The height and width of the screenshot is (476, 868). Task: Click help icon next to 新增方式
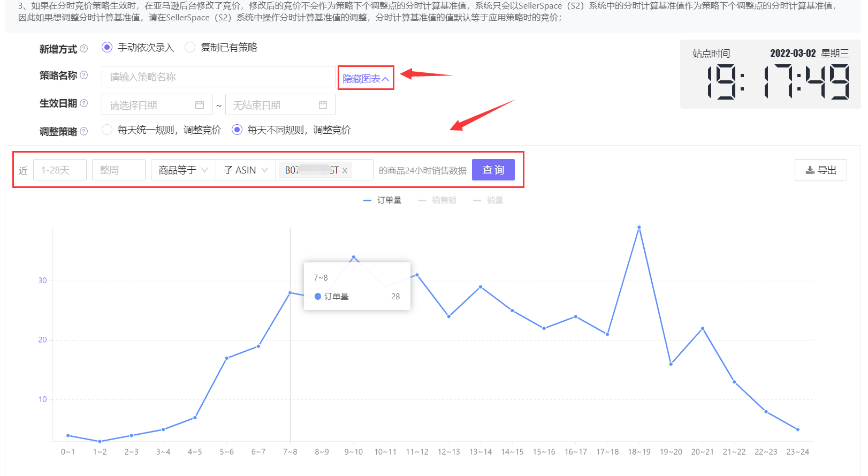[84, 49]
